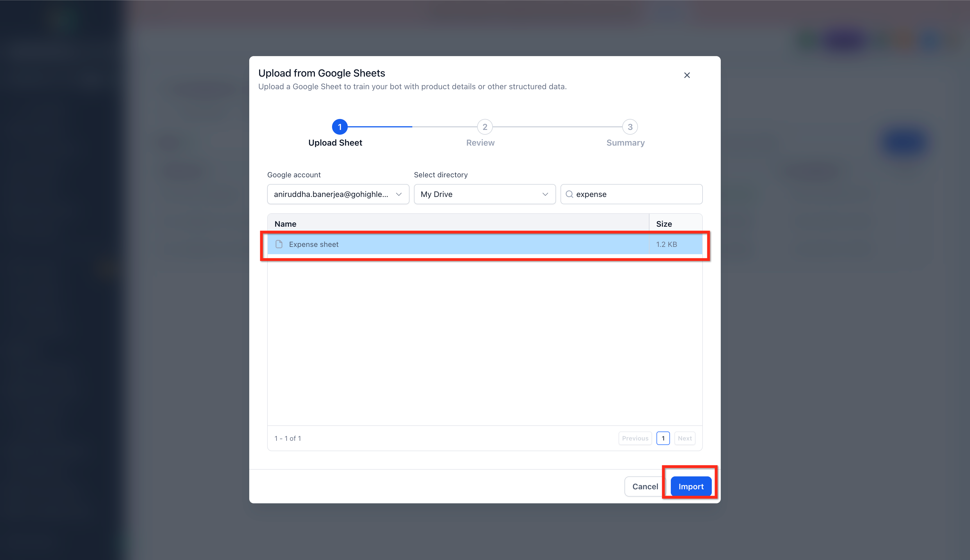970x560 pixels.
Task: Open the Google account email dropdown
Action: coord(331,194)
